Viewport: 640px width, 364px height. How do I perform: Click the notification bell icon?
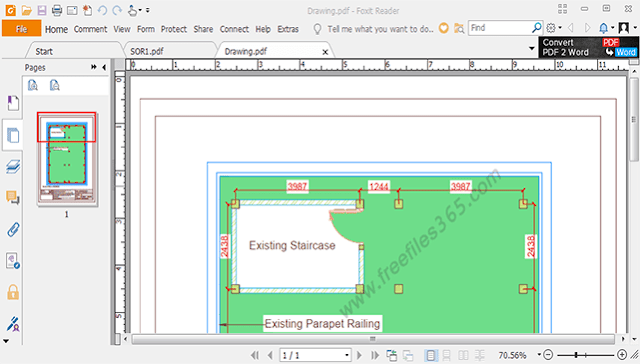tap(603, 28)
